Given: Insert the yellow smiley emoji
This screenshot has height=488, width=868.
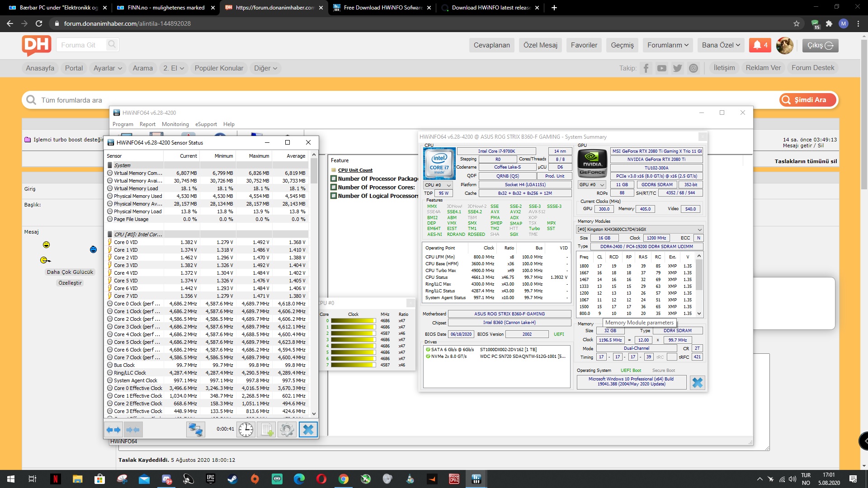Looking at the screenshot, I should [x=46, y=245].
